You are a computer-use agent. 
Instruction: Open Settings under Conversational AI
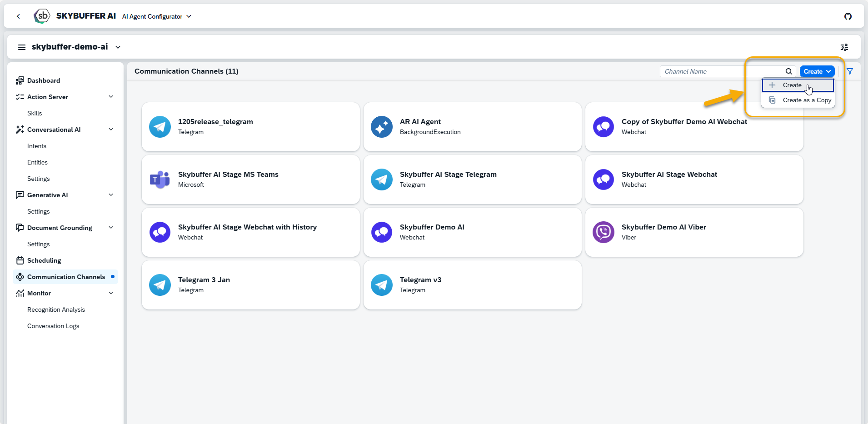click(39, 179)
